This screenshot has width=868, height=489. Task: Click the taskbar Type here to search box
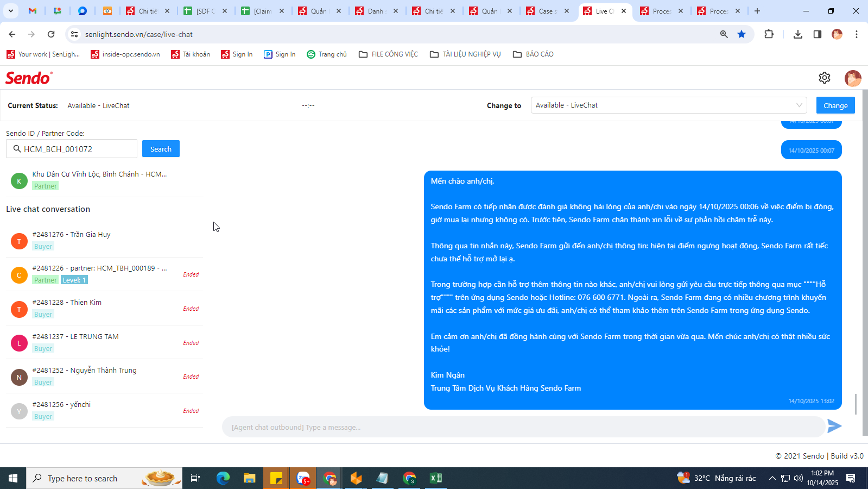104,478
